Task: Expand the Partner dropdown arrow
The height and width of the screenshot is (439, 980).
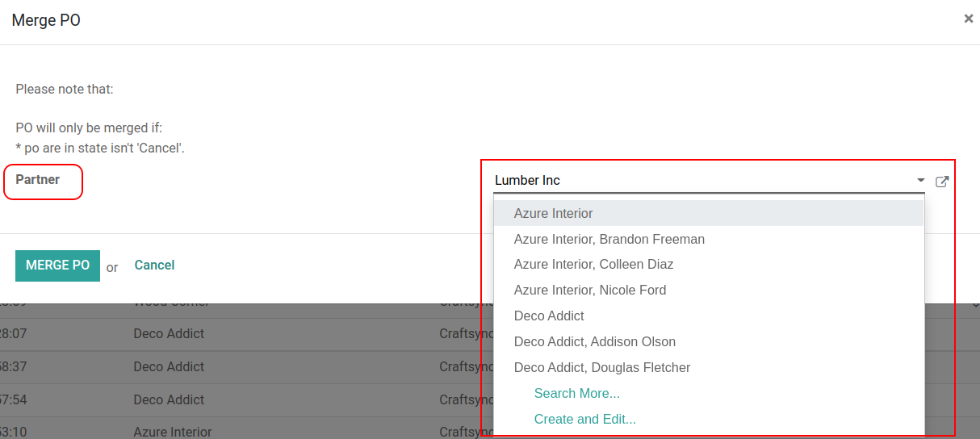Action: (920, 181)
